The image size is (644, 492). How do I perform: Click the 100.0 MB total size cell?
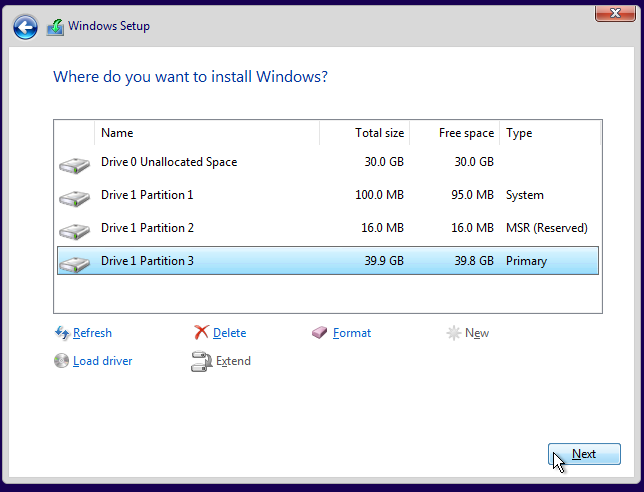[x=380, y=195]
